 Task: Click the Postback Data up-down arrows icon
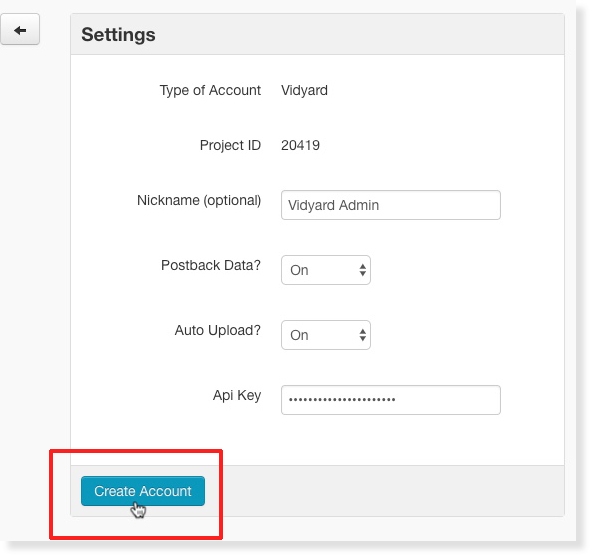(x=362, y=270)
